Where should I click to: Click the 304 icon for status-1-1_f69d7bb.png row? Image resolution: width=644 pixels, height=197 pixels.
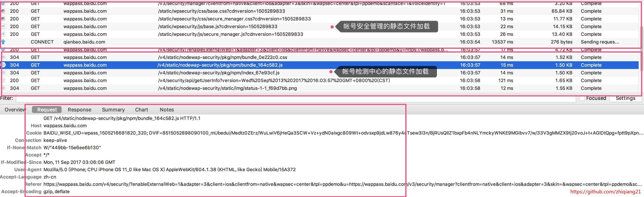[x=3, y=88]
